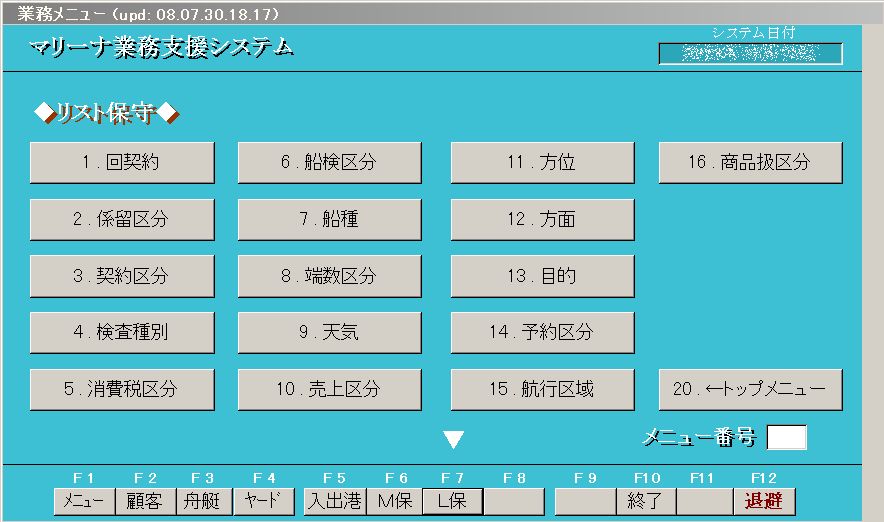Open the 11. 方位 list
The height and width of the screenshot is (522, 884).
coord(542,163)
